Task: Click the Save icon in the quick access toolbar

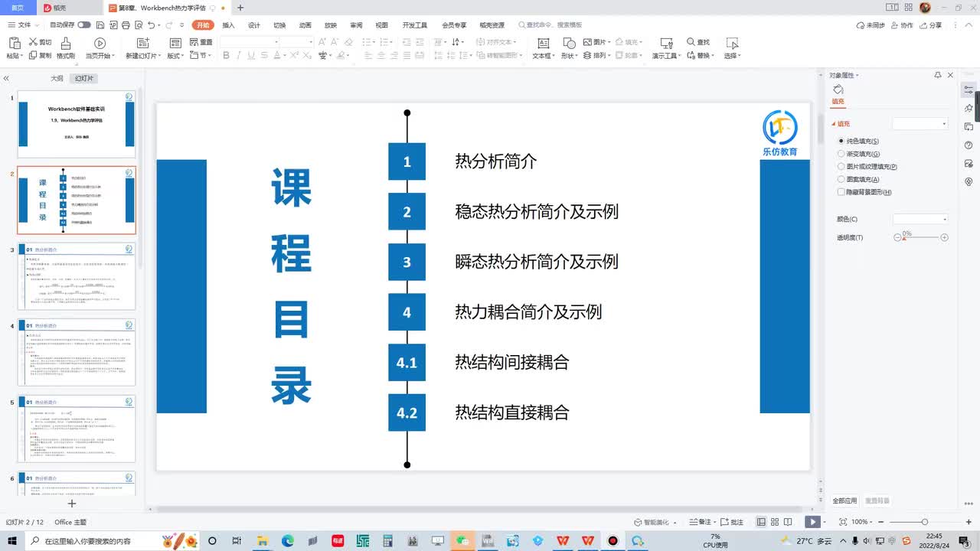Action: tap(100, 25)
